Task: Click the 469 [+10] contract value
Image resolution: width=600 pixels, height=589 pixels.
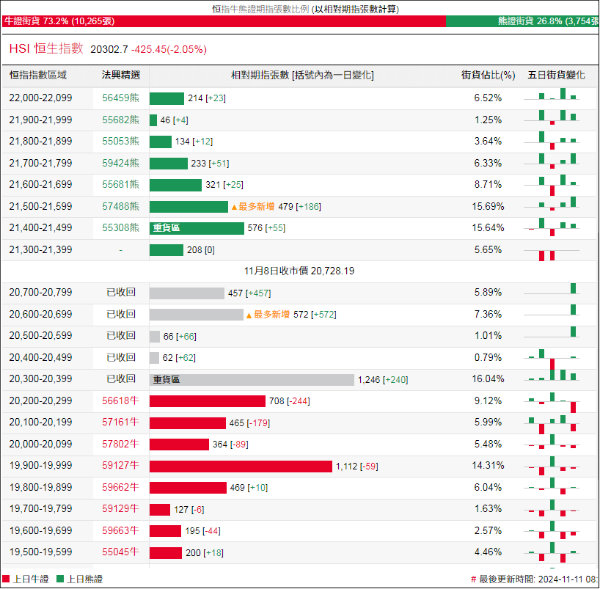Action: point(249,488)
